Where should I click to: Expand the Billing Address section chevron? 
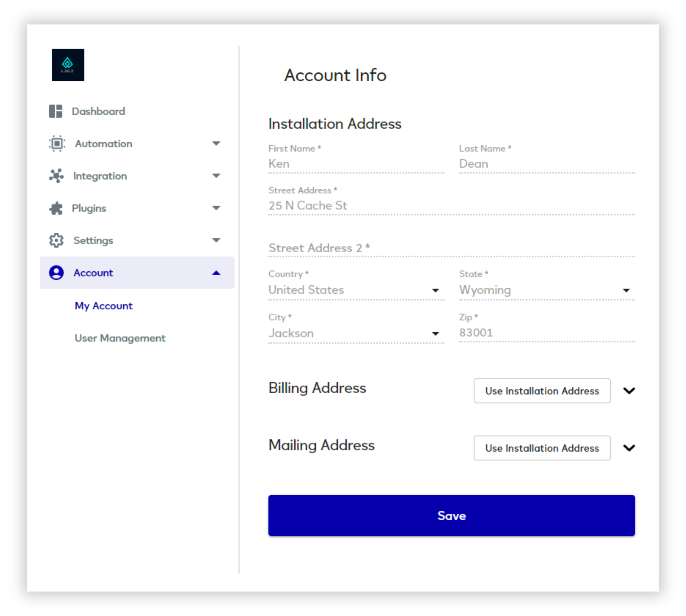pos(629,391)
